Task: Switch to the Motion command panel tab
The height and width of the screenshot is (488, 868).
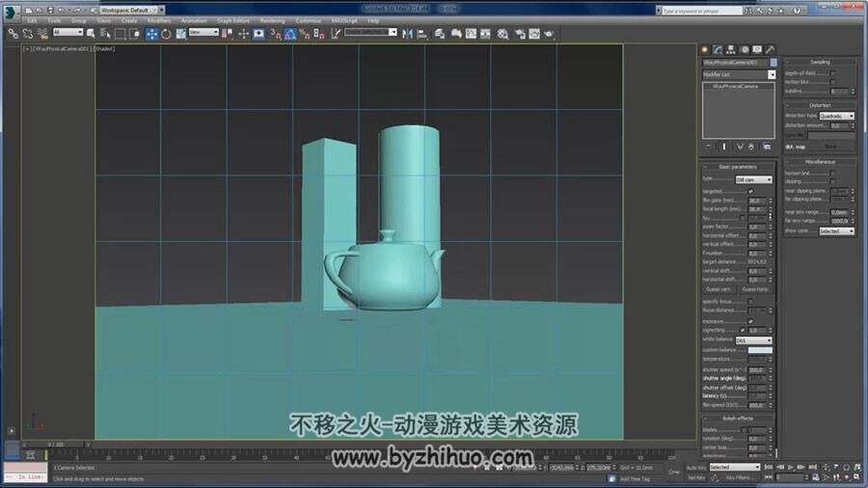Action: coord(745,50)
